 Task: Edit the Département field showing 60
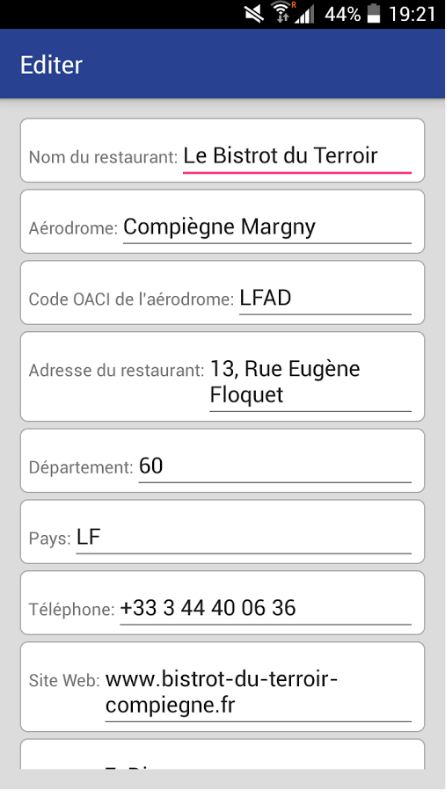click(x=275, y=466)
